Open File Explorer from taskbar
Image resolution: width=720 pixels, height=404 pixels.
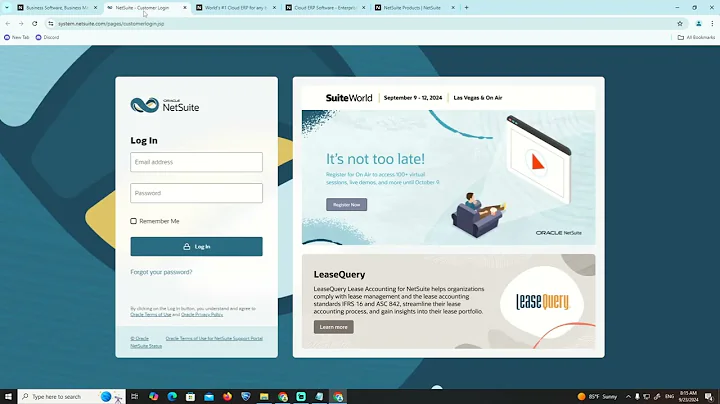point(264,397)
